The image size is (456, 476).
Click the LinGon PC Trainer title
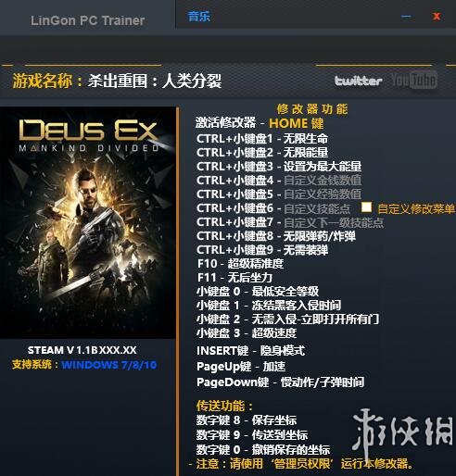(x=88, y=20)
